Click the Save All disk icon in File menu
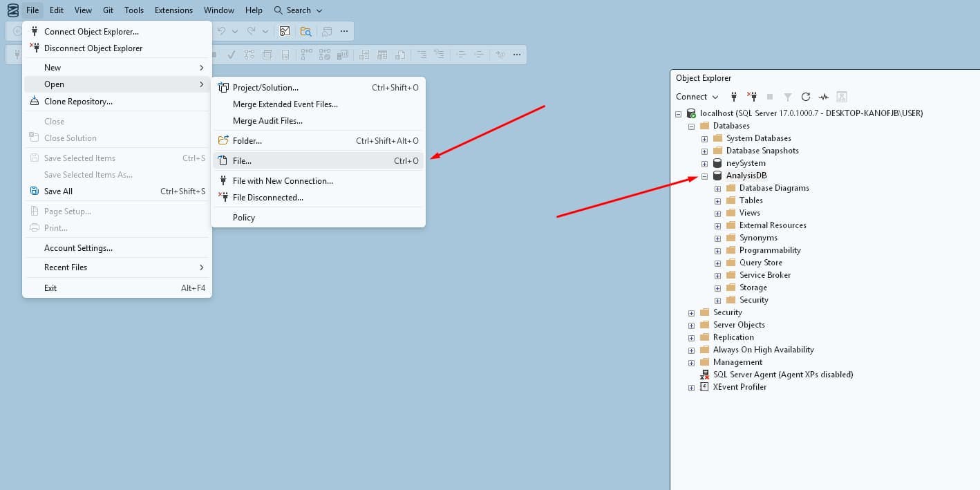This screenshot has height=490, width=980. coord(34,191)
